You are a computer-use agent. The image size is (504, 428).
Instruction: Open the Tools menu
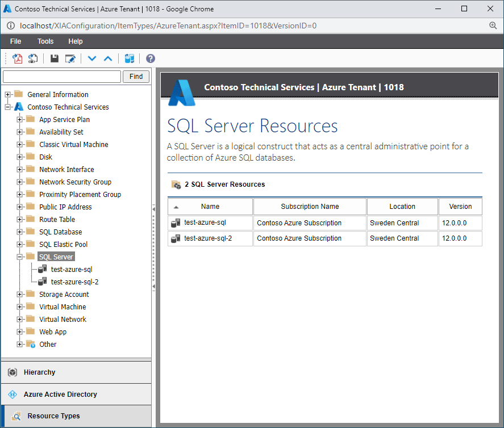(x=45, y=41)
